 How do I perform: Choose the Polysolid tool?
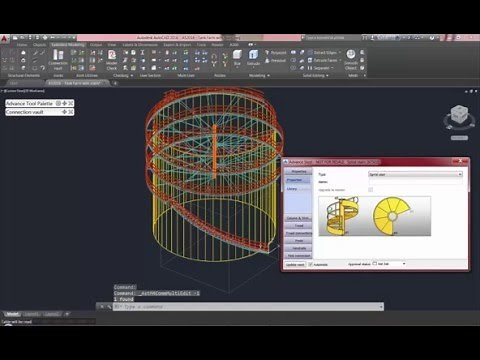click(275, 53)
